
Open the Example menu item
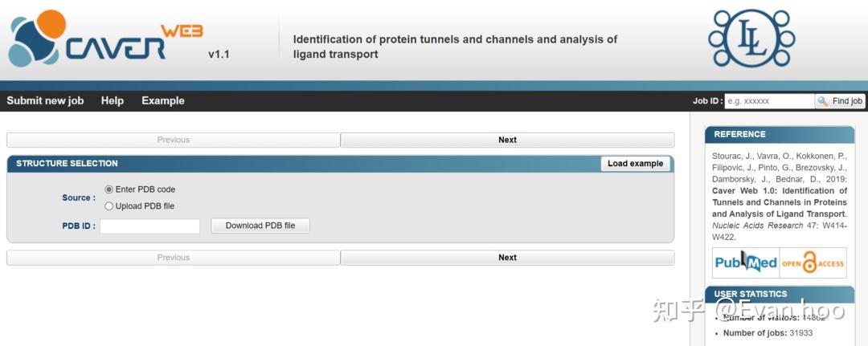tap(163, 101)
